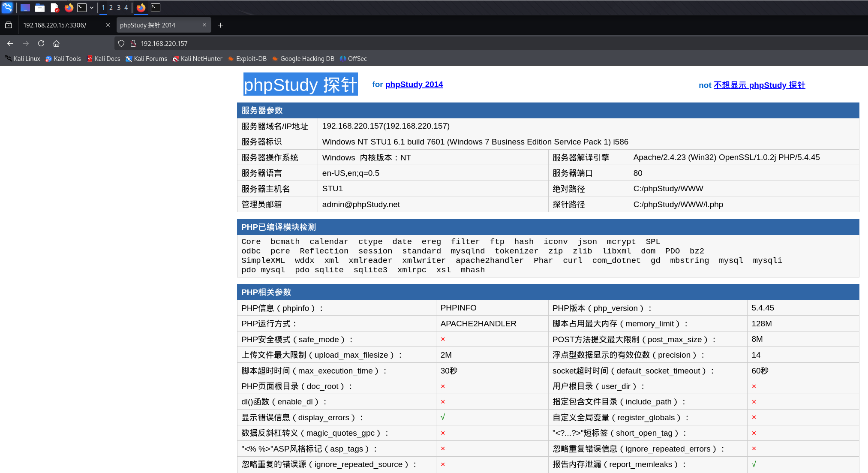Image resolution: width=868 pixels, height=473 pixels.
Task: Open the Kali applications menu icon
Action: (7, 7)
